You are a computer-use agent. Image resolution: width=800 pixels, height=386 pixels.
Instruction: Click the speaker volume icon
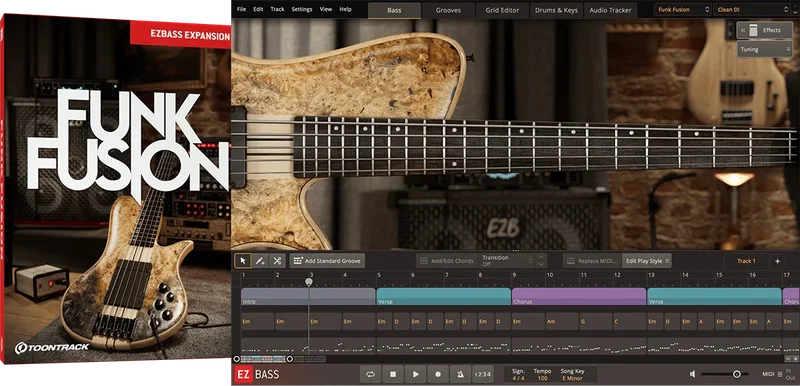tap(691, 374)
